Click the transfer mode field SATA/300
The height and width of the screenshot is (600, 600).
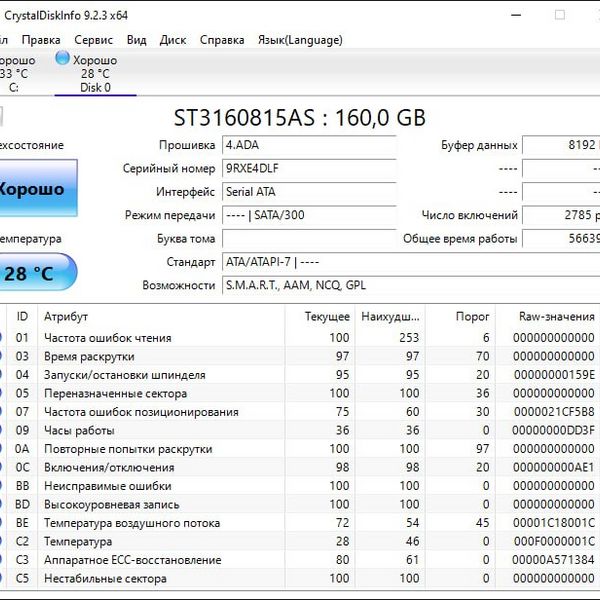[x=309, y=215]
